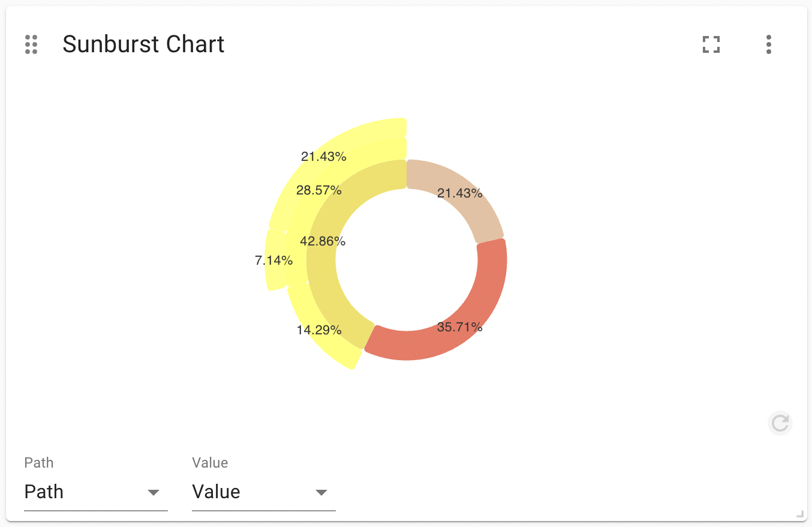Click the Sunburst Chart title text
Screen dimensions: 812x527
143,44
